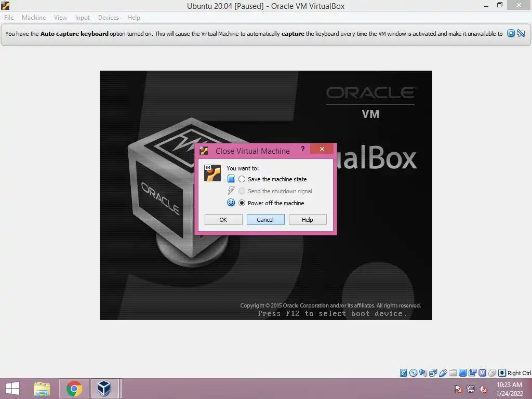
Task: Click the muted volume tray icon
Action: click(x=483, y=389)
